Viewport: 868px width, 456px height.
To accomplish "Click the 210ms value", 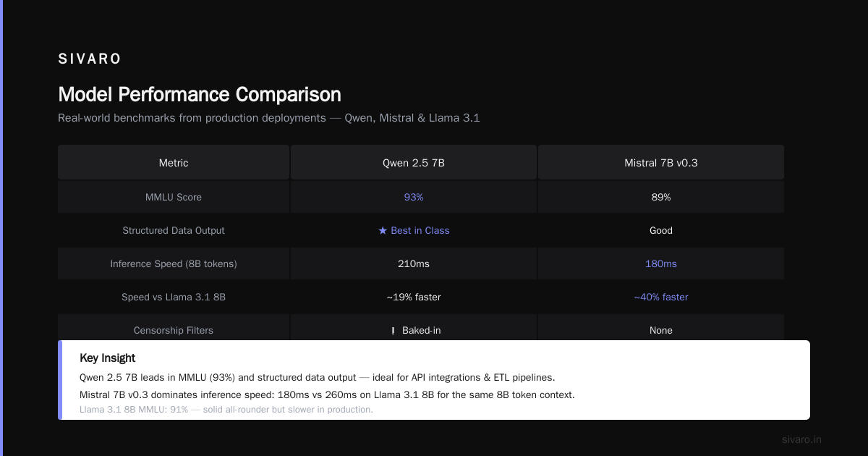I will (414, 263).
